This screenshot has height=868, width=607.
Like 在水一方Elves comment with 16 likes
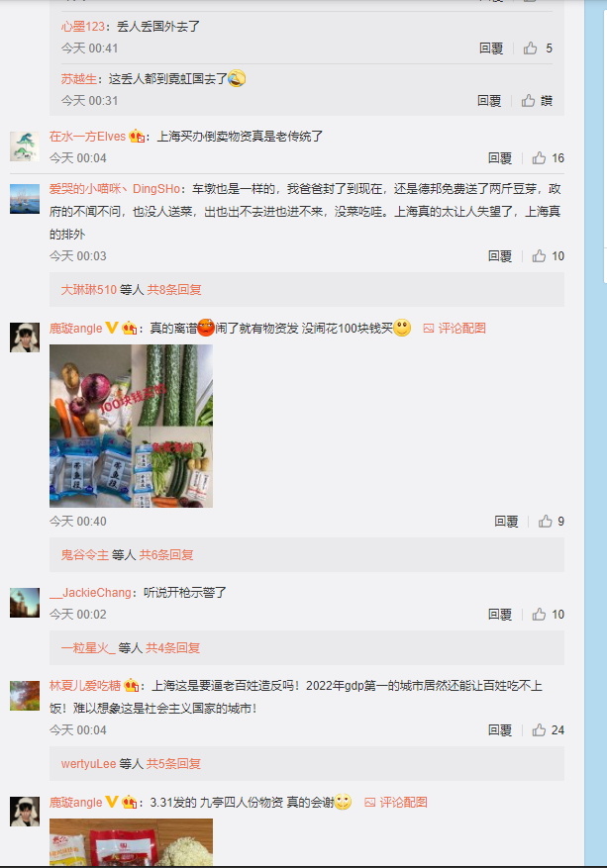539,158
